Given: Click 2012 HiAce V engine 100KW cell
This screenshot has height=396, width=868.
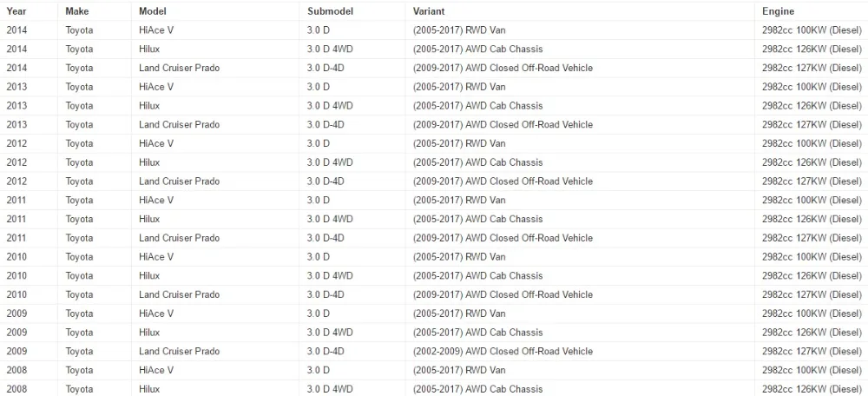Looking at the screenshot, I should pos(812,143).
